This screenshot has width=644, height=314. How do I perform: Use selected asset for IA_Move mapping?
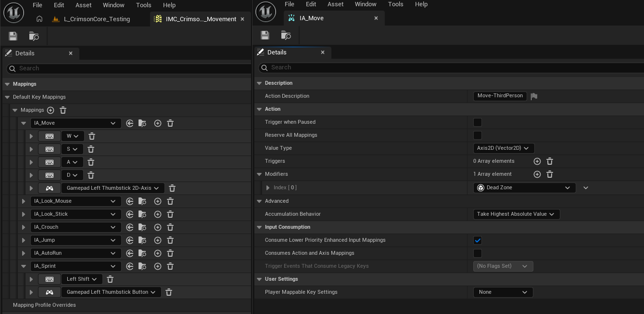click(130, 123)
